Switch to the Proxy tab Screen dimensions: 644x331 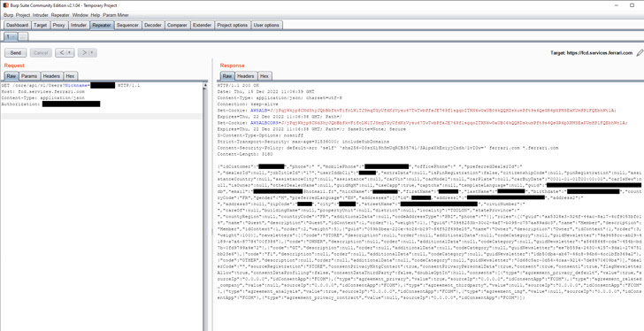coord(58,25)
